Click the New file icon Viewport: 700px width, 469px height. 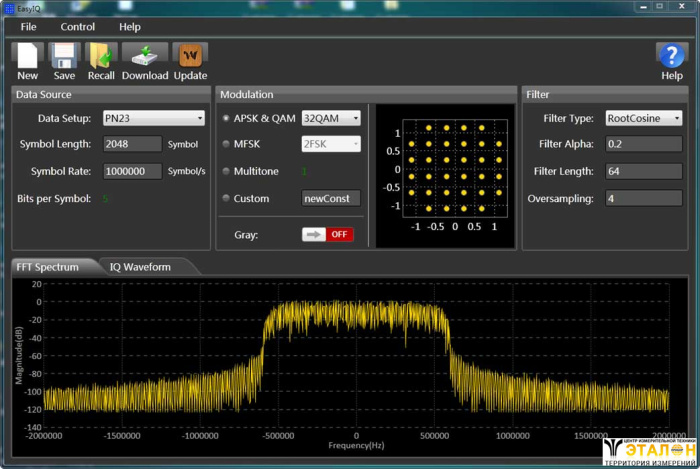pyautogui.click(x=27, y=56)
